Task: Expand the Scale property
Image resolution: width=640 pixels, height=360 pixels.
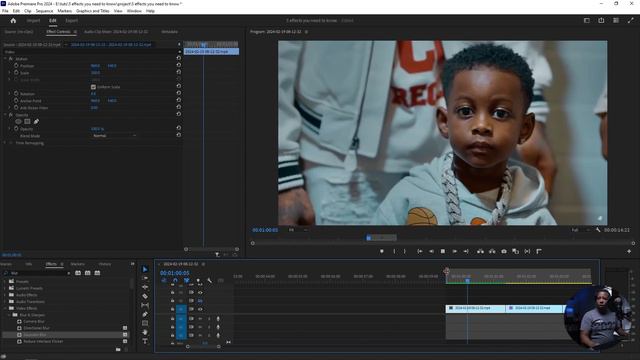Action: 9,72
